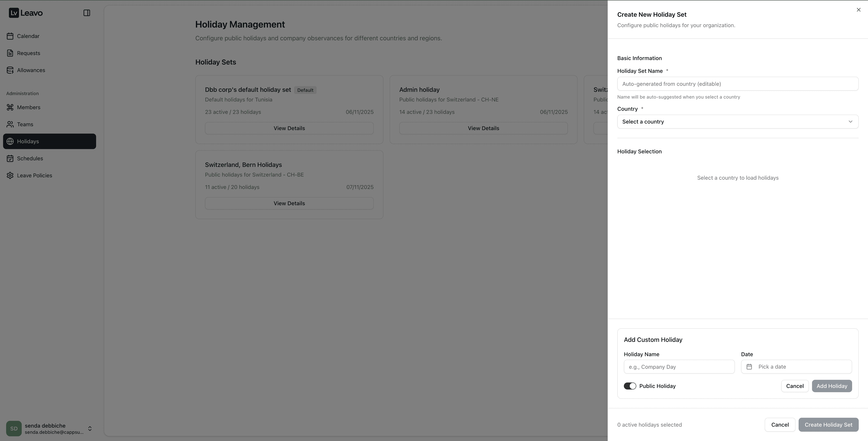Viewport: 868px width, 441px height.
Task: Open Schedules in the sidebar
Action: [x=30, y=159]
